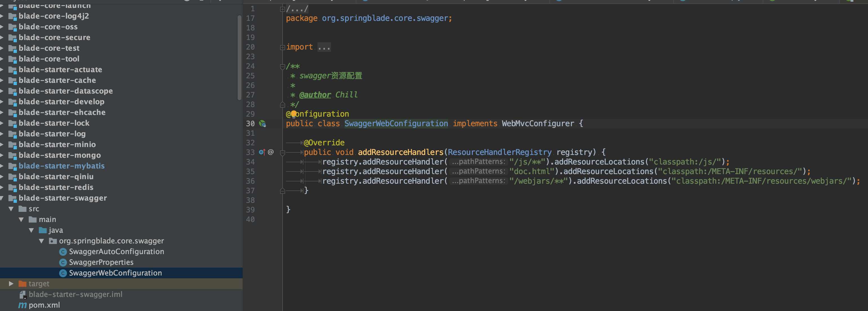Click WebMvcConfigurer interface name in code
This screenshot has height=311, width=868.
538,124
